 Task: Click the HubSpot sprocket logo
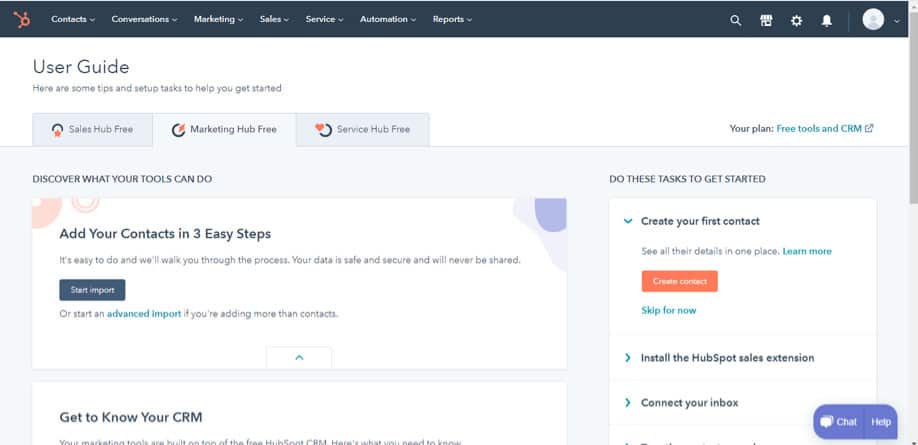click(x=22, y=19)
